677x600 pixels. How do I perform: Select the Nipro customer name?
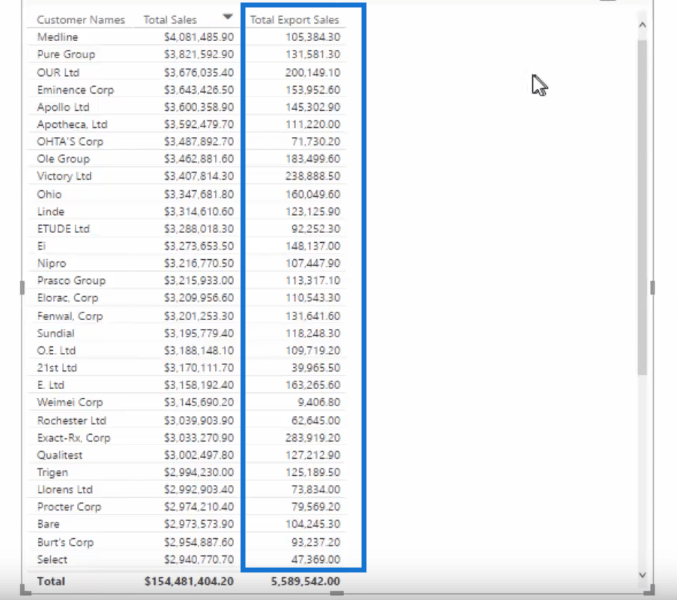[x=52, y=263]
